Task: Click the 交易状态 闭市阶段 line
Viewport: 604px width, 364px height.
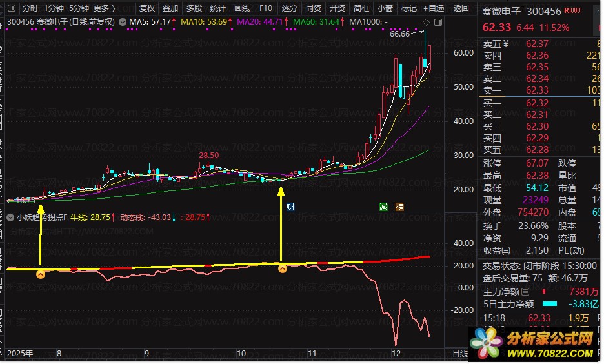Action: (x=539, y=266)
